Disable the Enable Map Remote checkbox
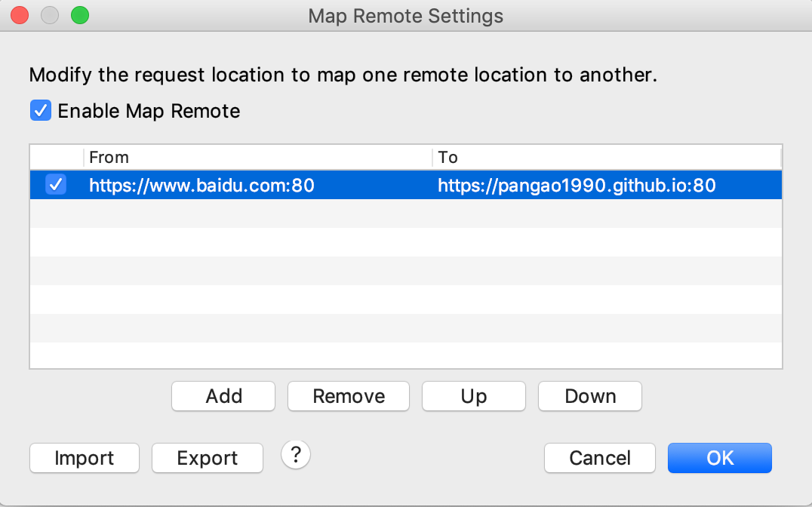This screenshot has width=812, height=507. [41, 110]
